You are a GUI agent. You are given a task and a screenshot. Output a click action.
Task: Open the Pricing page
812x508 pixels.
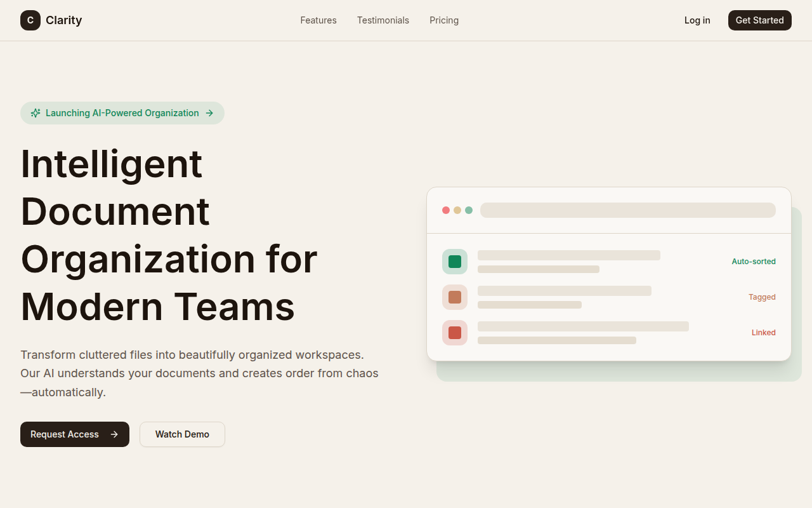(444, 20)
